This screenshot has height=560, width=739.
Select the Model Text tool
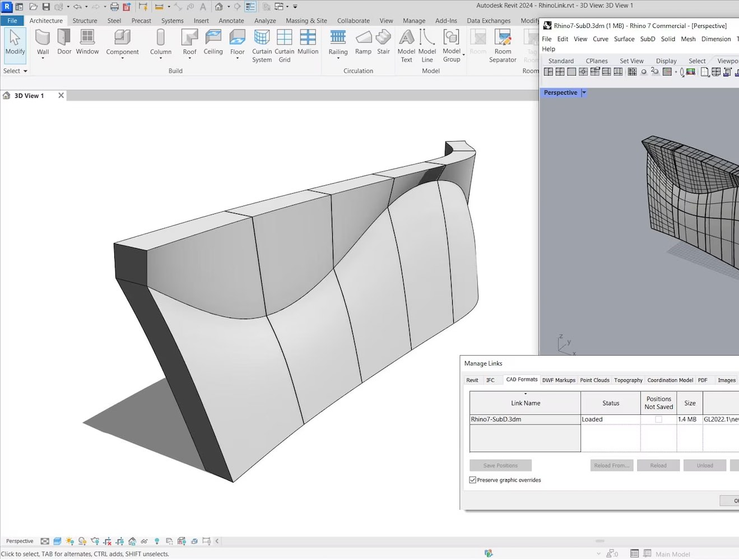coord(406,46)
